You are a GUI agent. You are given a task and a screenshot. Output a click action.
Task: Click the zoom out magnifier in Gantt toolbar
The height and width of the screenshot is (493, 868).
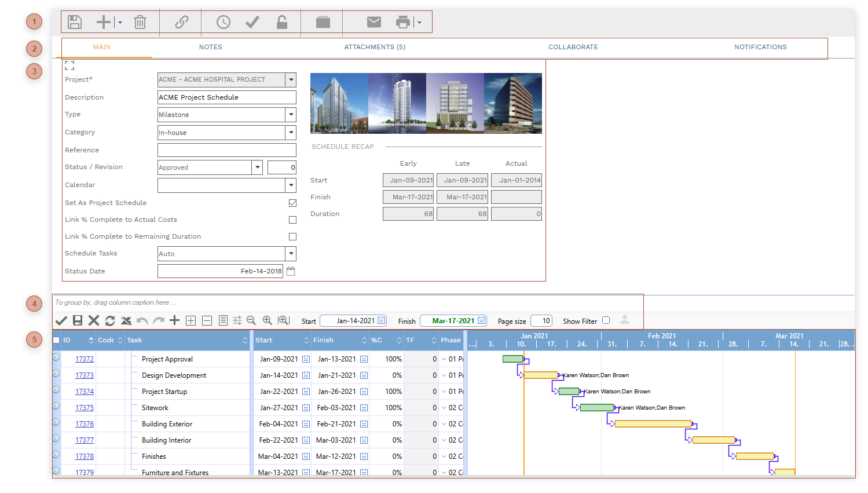[x=251, y=320]
